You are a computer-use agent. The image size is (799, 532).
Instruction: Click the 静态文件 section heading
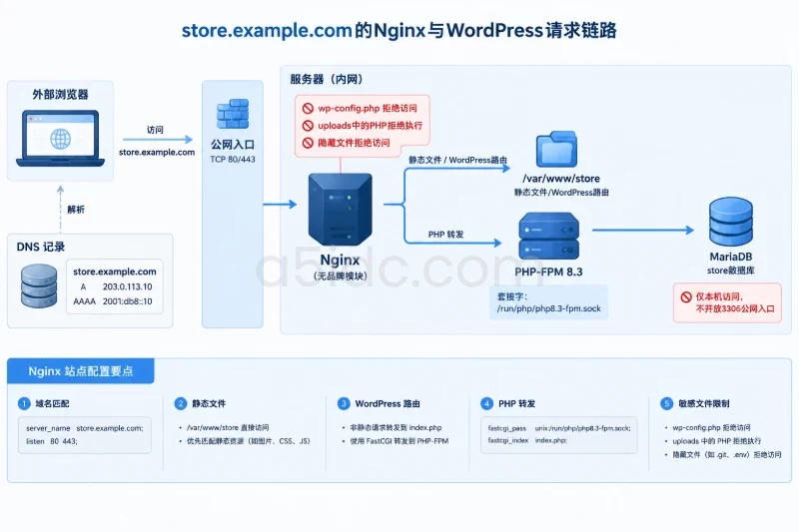coord(209,403)
